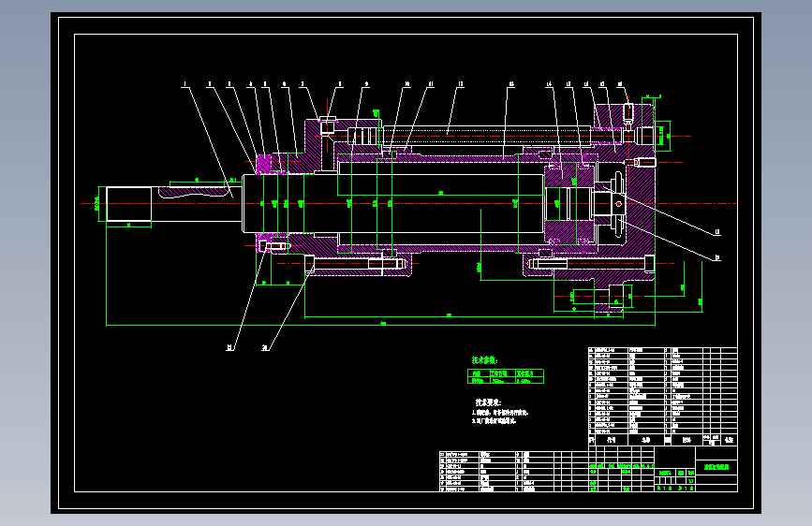The image size is (812, 526).
Task: Select part balloon number 20 label
Action: [x=717, y=257]
